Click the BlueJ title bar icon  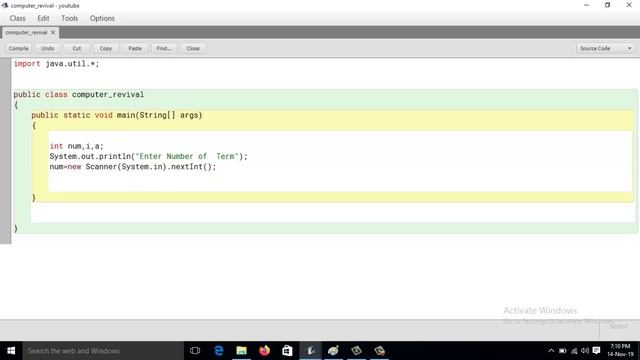pyautogui.click(x=5, y=5)
